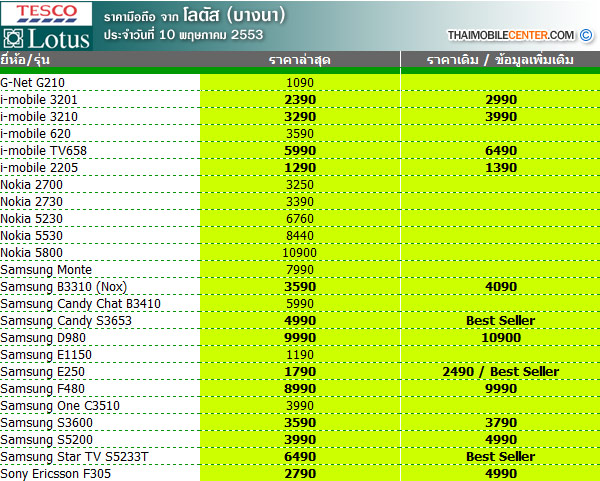This screenshot has height=481, width=600.
Task: Select the i-mobile 3210 model name
Action: point(39,117)
